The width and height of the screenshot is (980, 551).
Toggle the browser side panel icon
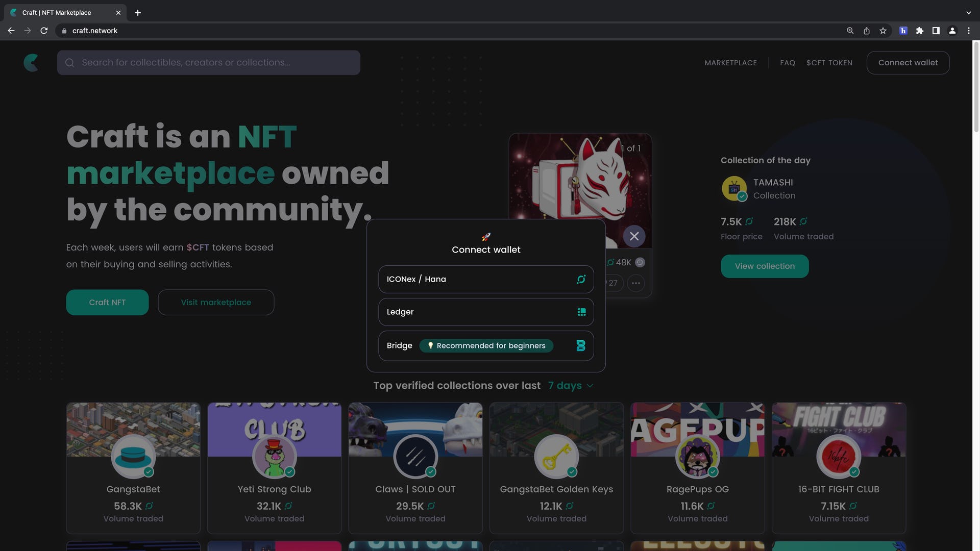tap(936, 31)
